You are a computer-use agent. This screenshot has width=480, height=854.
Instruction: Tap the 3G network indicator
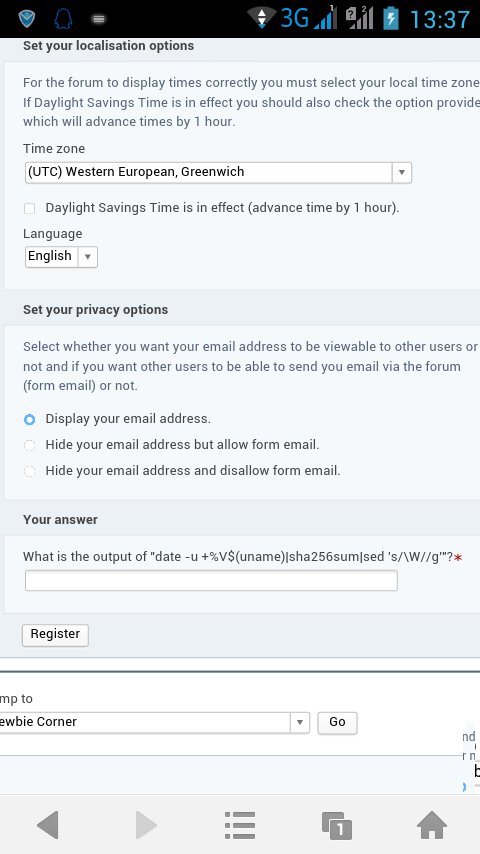[x=294, y=19]
